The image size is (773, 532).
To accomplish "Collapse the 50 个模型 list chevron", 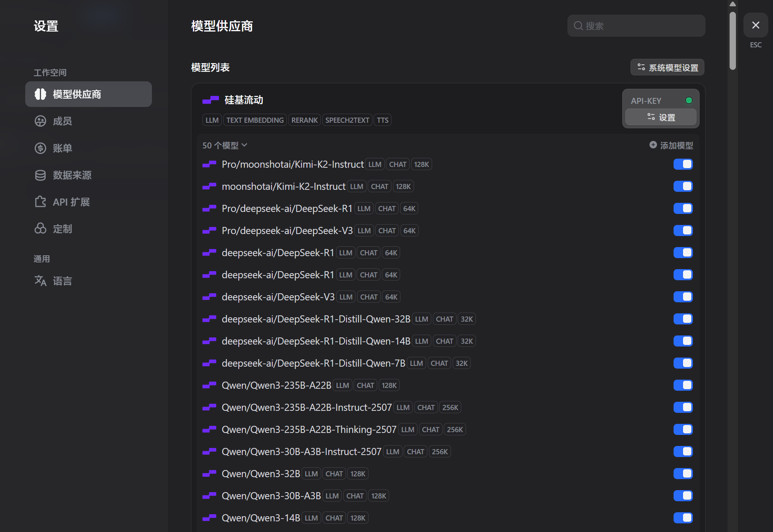I will (244, 145).
